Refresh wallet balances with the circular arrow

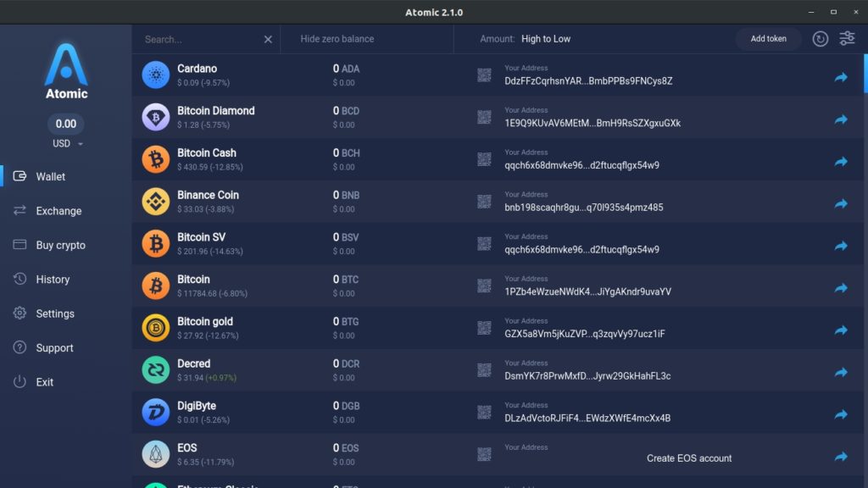(x=821, y=39)
